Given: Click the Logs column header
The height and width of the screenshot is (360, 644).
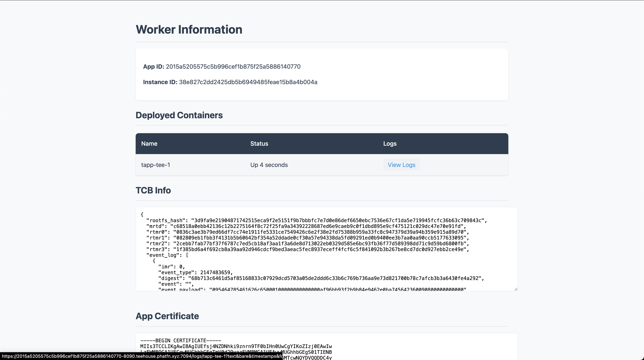Looking at the screenshot, I should 390,144.
